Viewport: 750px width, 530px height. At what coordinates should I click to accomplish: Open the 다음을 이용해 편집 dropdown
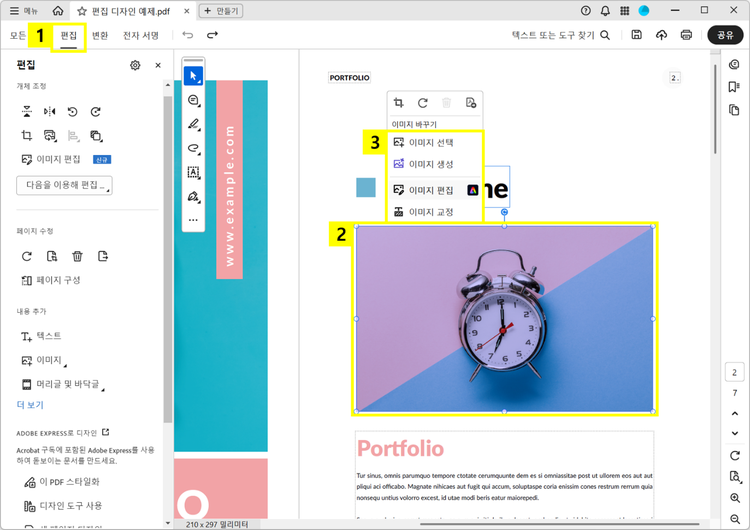coord(64,185)
